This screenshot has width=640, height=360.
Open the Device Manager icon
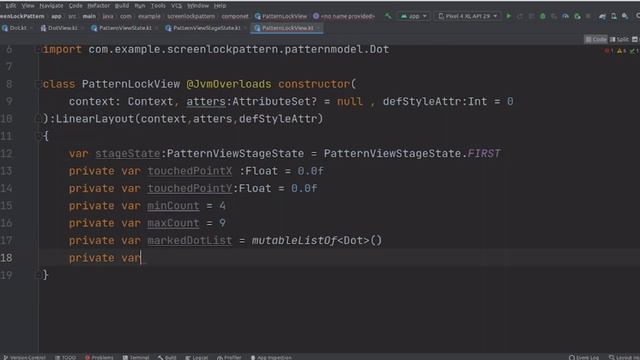[614, 16]
